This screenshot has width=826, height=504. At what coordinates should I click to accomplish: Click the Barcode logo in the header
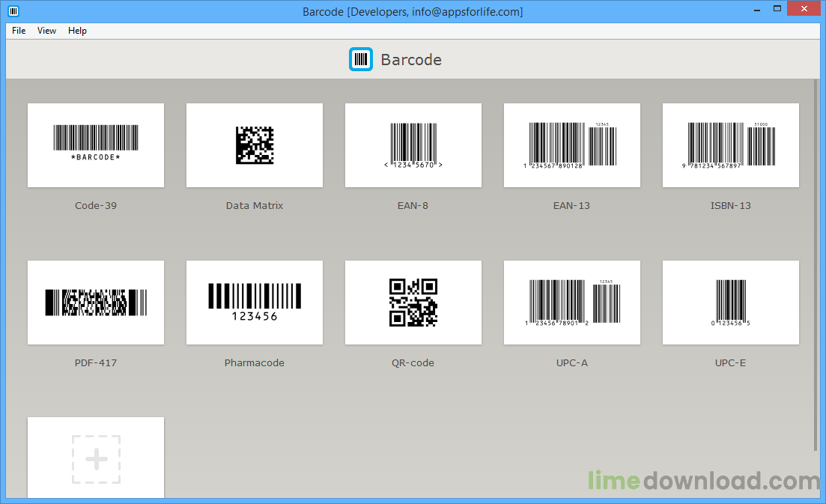[361, 59]
